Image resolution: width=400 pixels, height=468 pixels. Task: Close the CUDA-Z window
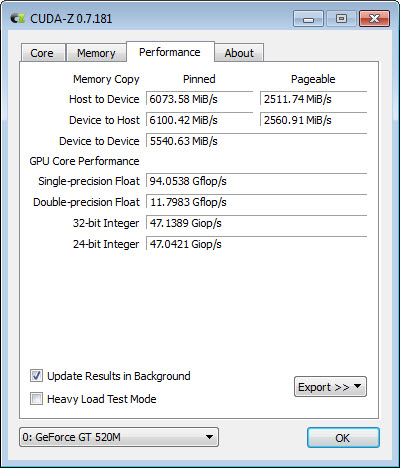pyautogui.click(x=374, y=18)
